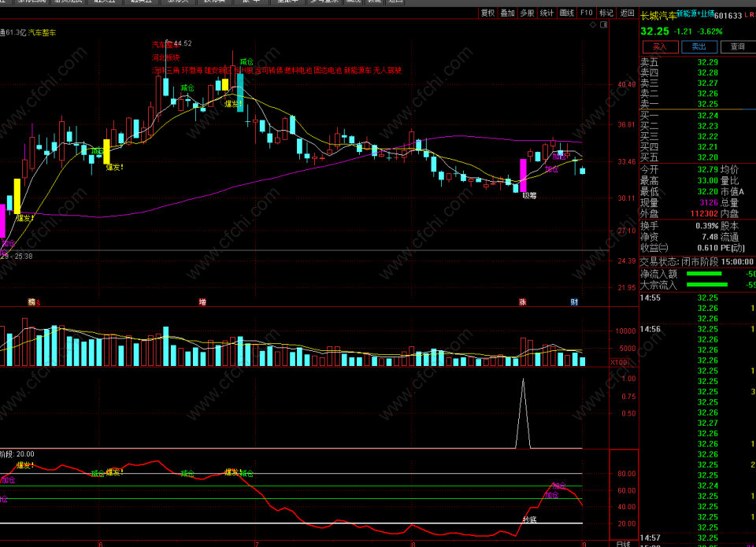Click the 长城汽车 stock name
The image size is (756, 547).
pos(658,16)
